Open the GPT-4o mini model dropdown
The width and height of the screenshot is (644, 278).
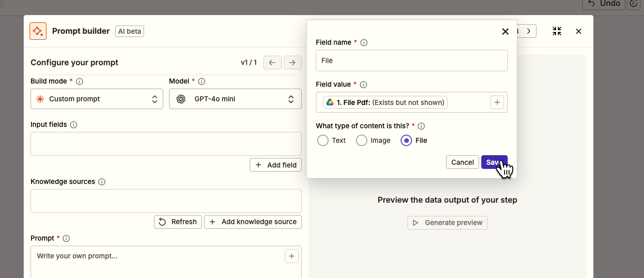[x=235, y=99]
